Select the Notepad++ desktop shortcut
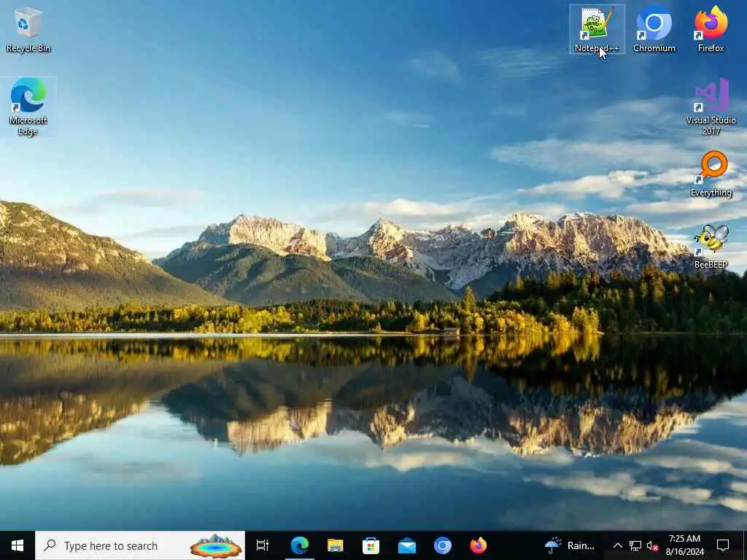This screenshot has width=747, height=560. point(597,29)
